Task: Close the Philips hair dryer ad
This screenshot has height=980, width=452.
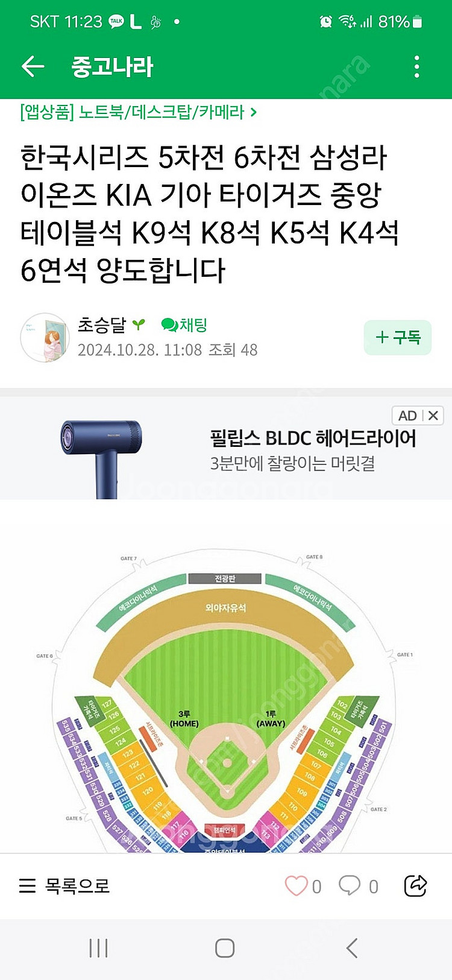Action: pos(433,416)
